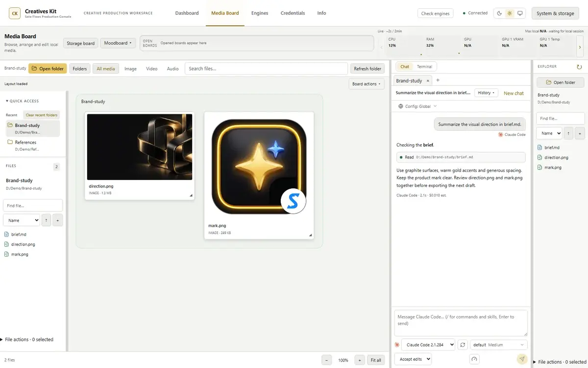Screen dimensions: 588x368
Task: Collapse the Quick Access section
Action: click(23, 101)
